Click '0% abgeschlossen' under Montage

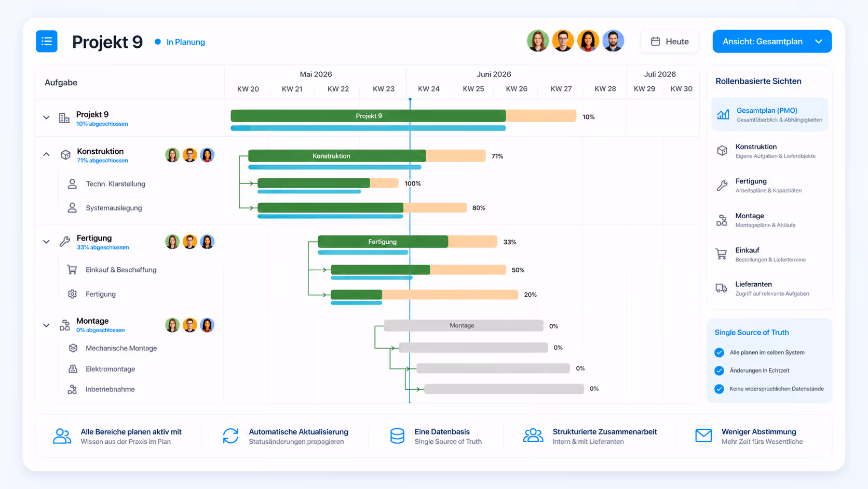click(x=101, y=330)
